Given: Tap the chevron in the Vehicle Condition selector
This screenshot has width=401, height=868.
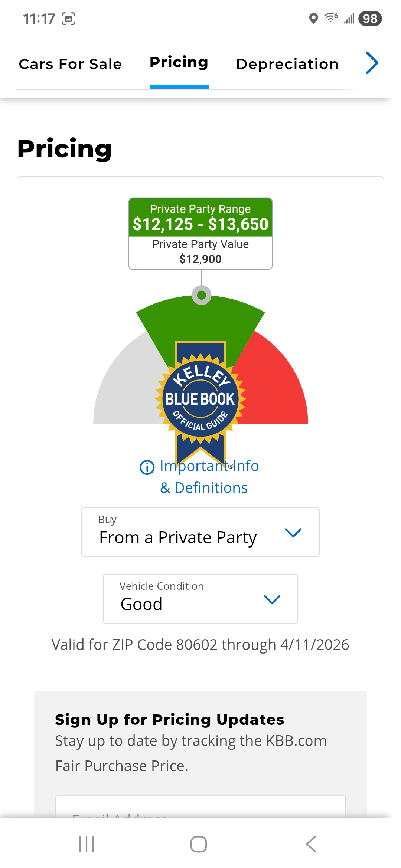Looking at the screenshot, I should tap(272, 599).
